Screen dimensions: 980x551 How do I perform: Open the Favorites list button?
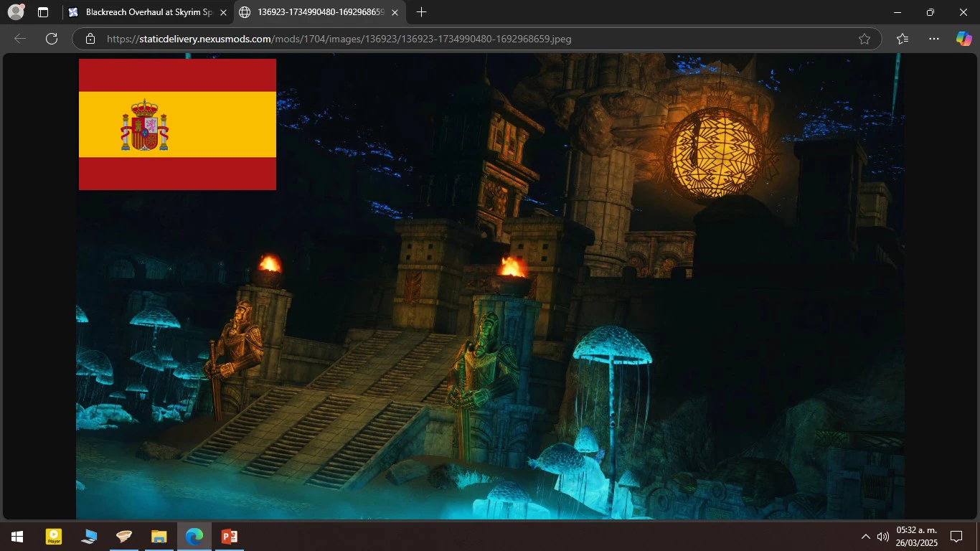[x=903, y=39]
